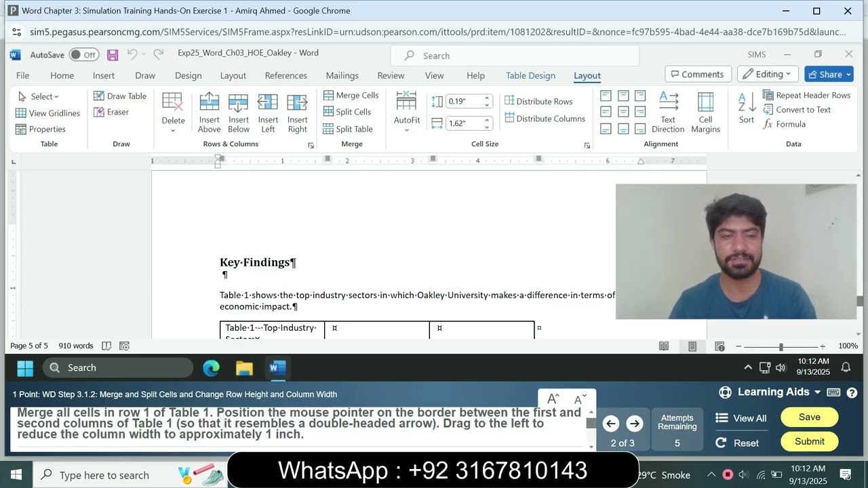The image size is (868, 488).
Task: Click the Reset button
Action: click(738, 443)
